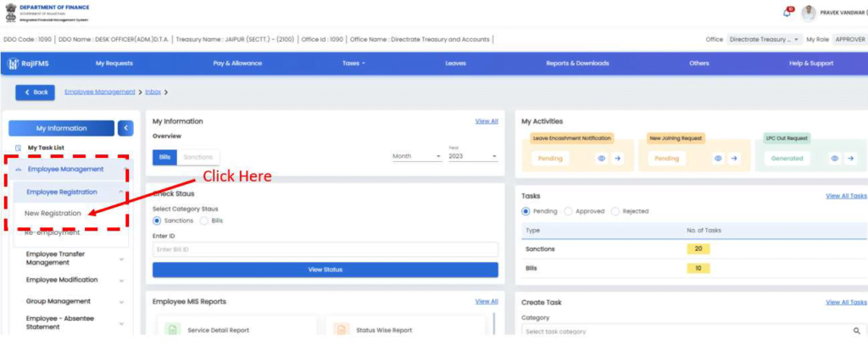Click the Department of Finance emblem

tap(10, 14)
